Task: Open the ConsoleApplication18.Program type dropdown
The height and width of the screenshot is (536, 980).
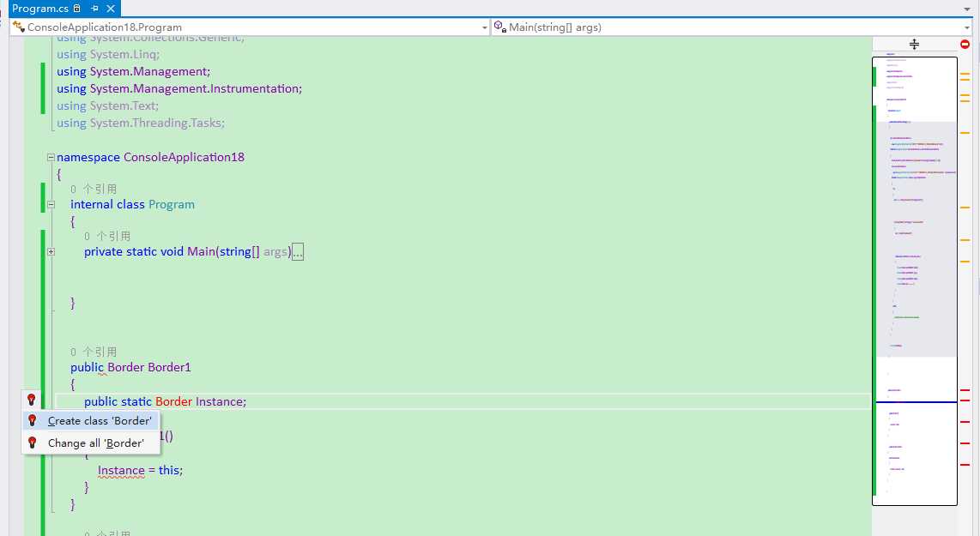Action: pos(484,27)
